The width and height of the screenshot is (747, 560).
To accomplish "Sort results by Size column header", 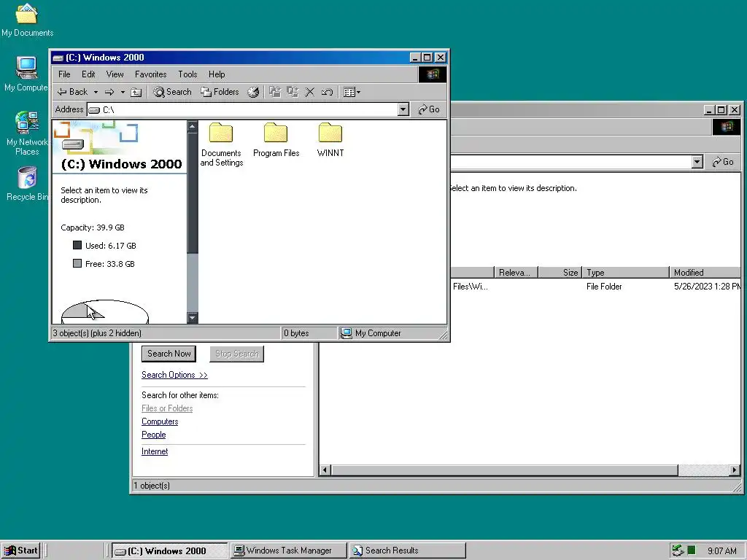I will (560, 273).
